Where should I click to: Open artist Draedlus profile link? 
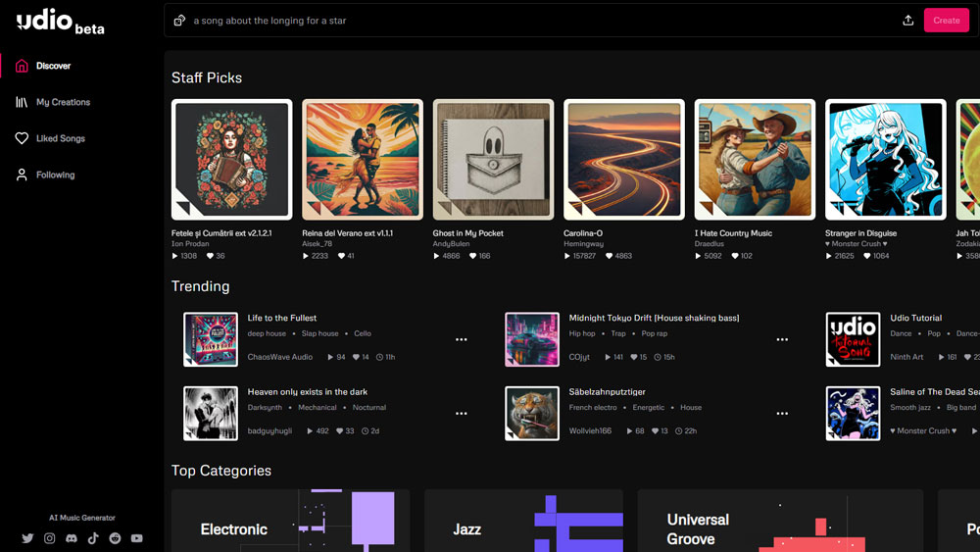pos(709,244)
